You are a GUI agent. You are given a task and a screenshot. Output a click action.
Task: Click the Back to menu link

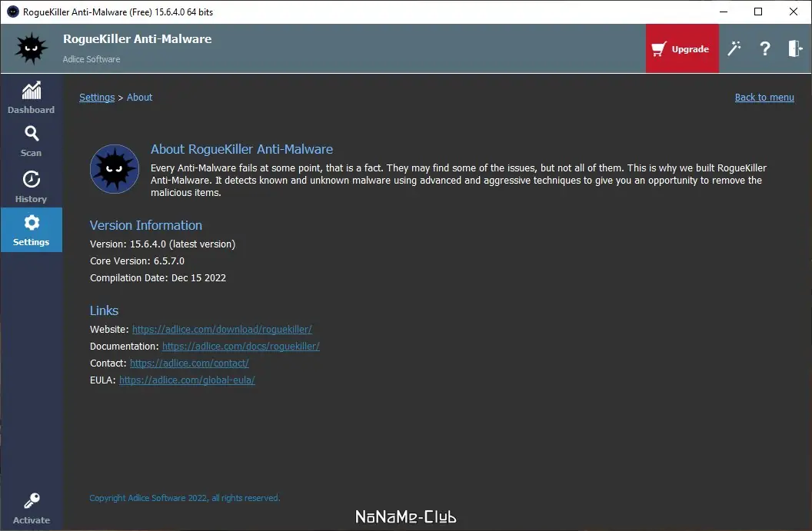tap(764, 98)
